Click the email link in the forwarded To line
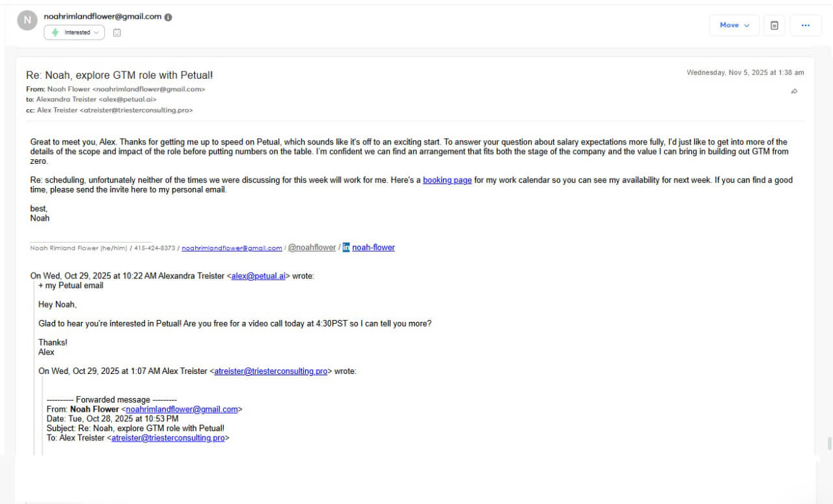The height and width of the screenshot is (504, 833). point(168,438)
